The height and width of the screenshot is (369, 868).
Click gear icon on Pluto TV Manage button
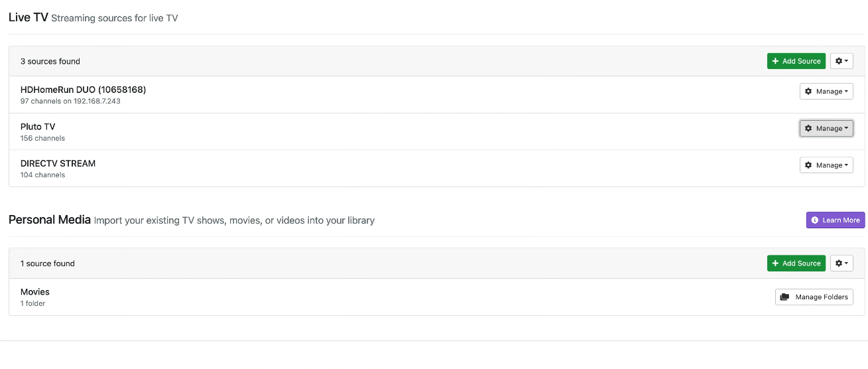[808, 129]
